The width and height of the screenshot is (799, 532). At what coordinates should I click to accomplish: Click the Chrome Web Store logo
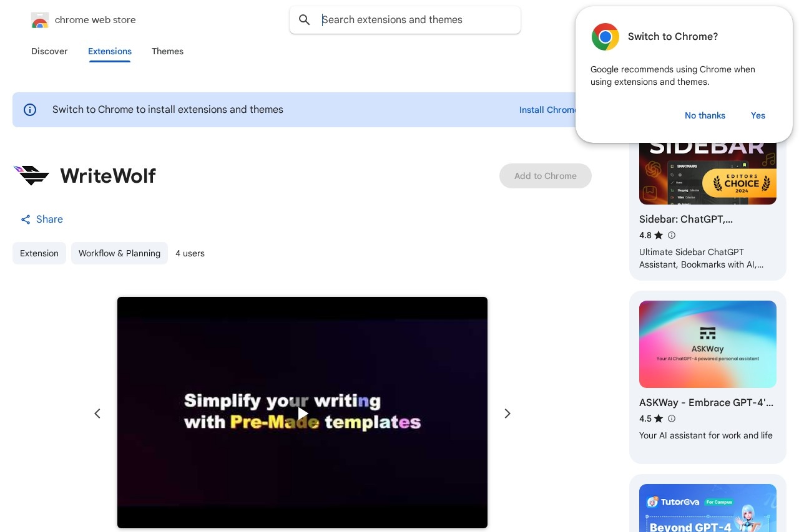point(40,20)
